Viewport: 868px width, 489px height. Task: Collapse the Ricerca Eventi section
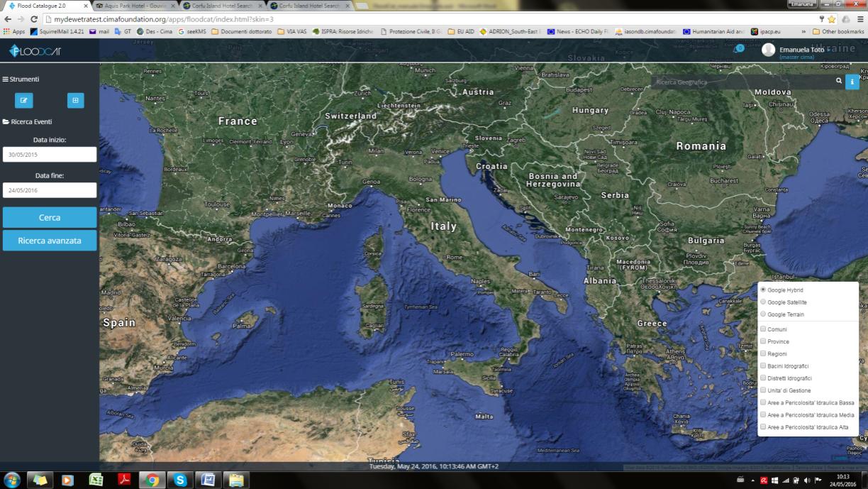(27, 121)
